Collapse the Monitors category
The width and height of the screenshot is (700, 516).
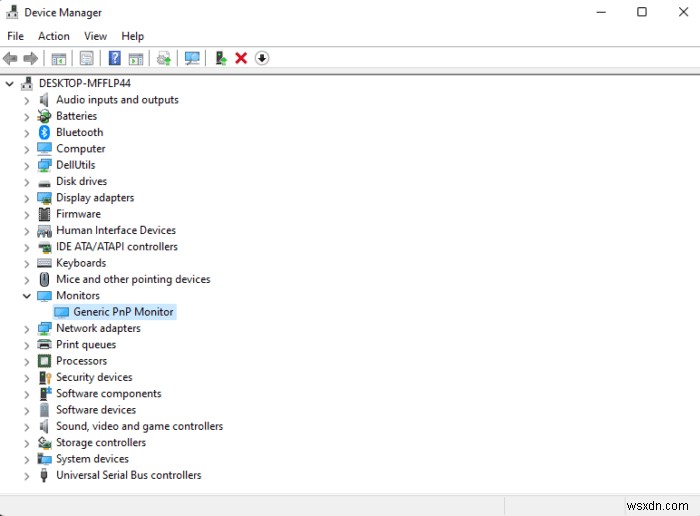point(27,295)
